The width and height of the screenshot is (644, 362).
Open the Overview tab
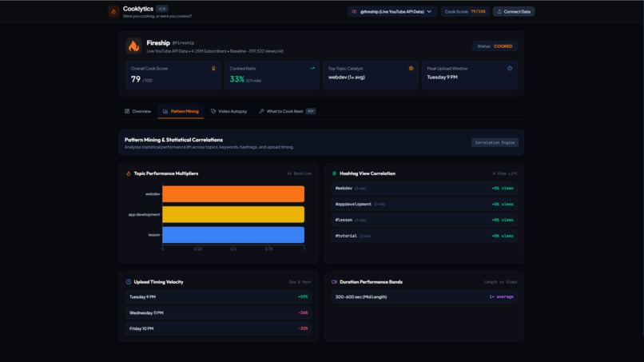point(137,111)
